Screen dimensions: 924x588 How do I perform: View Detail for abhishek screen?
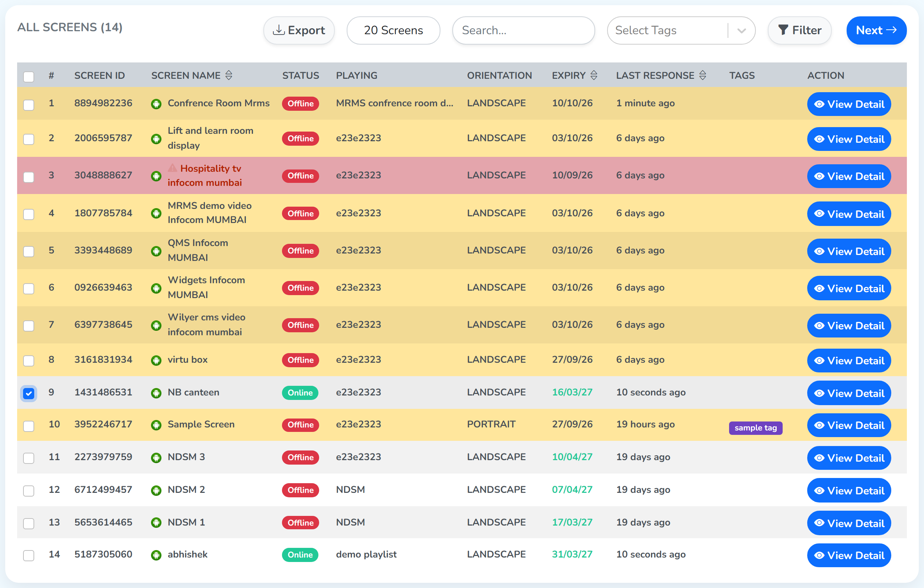tap(849, 555)
